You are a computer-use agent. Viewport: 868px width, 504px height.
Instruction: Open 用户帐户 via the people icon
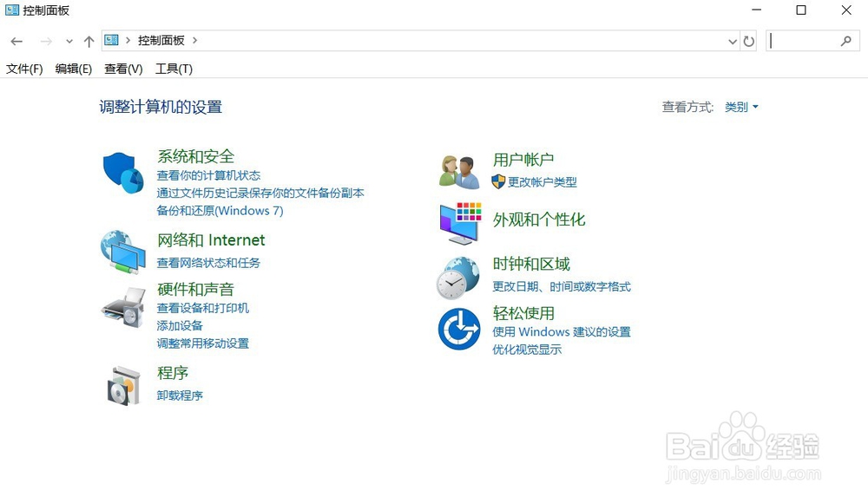[x=458, y=169]
